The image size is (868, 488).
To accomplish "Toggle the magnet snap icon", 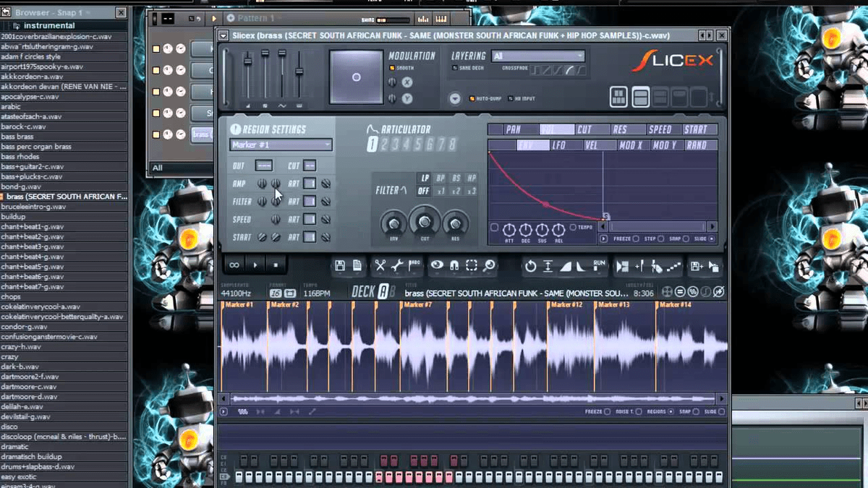I will tap(454, 266).
